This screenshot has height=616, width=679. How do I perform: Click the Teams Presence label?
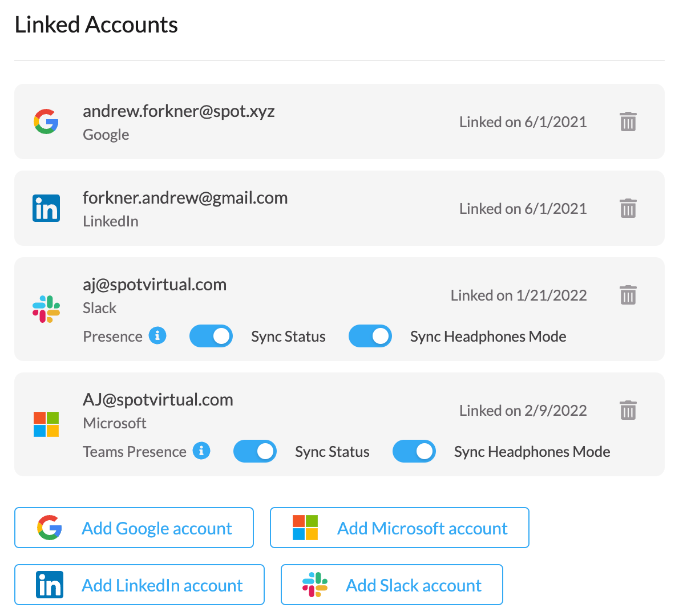pos(135,452)
